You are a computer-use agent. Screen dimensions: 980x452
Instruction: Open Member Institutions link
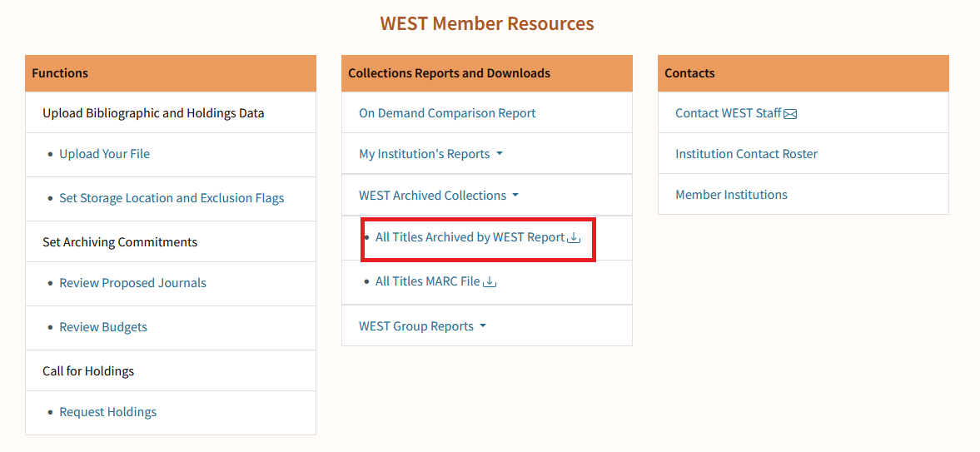[x=731, y=195]
